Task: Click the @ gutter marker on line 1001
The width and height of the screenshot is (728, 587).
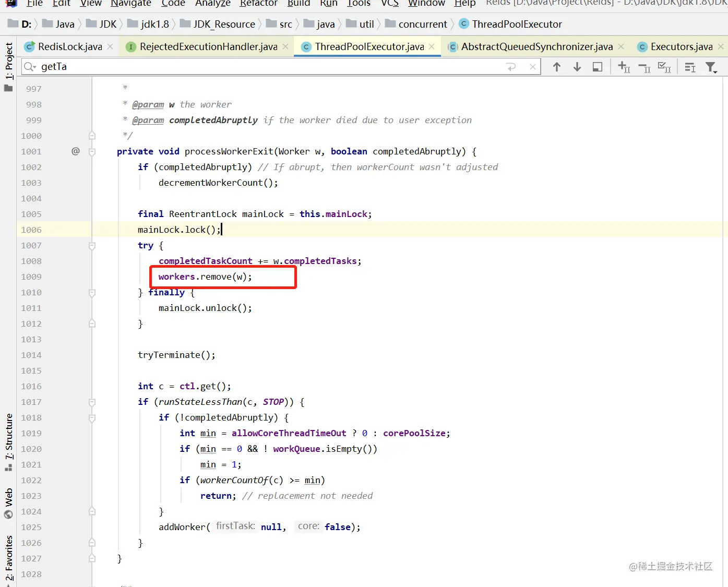Action: [x=76, y=151]
